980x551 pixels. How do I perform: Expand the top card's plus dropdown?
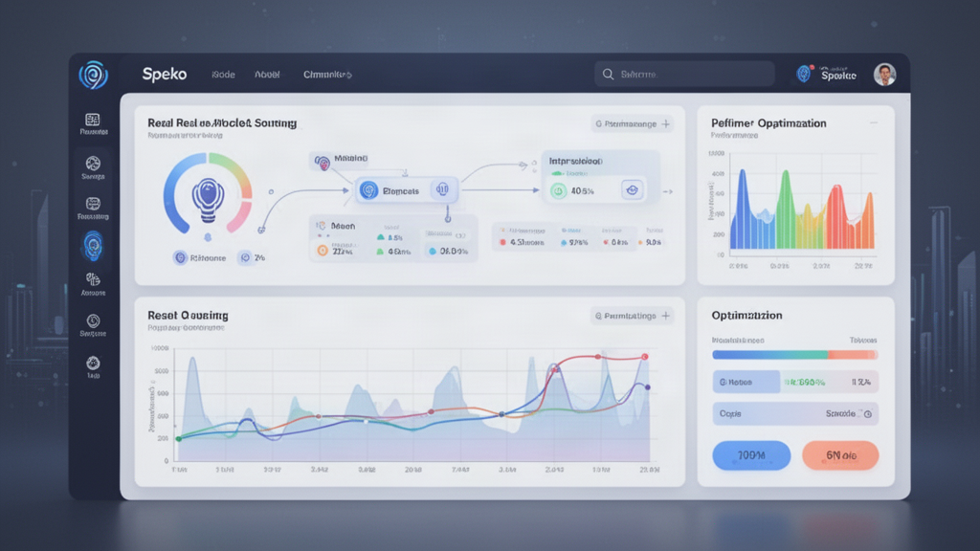(x=666, y=123)
